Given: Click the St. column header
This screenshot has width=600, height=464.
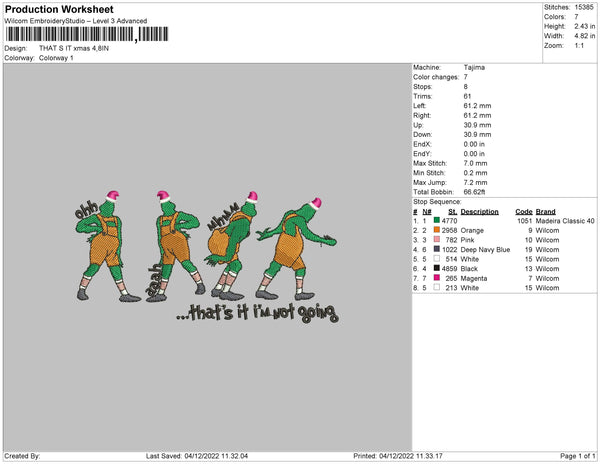Looking at the screenshot, I should pos(452,212).
